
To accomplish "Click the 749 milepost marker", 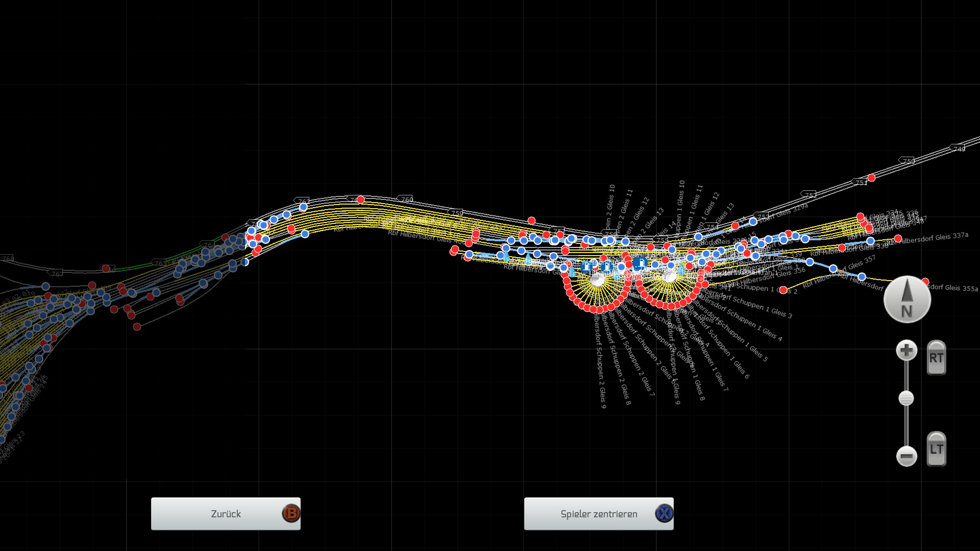I will [959, 148].
